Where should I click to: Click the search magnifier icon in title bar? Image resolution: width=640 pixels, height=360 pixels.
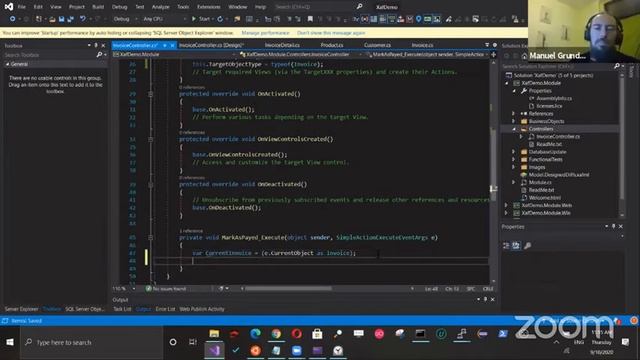(x=359, y=7)
